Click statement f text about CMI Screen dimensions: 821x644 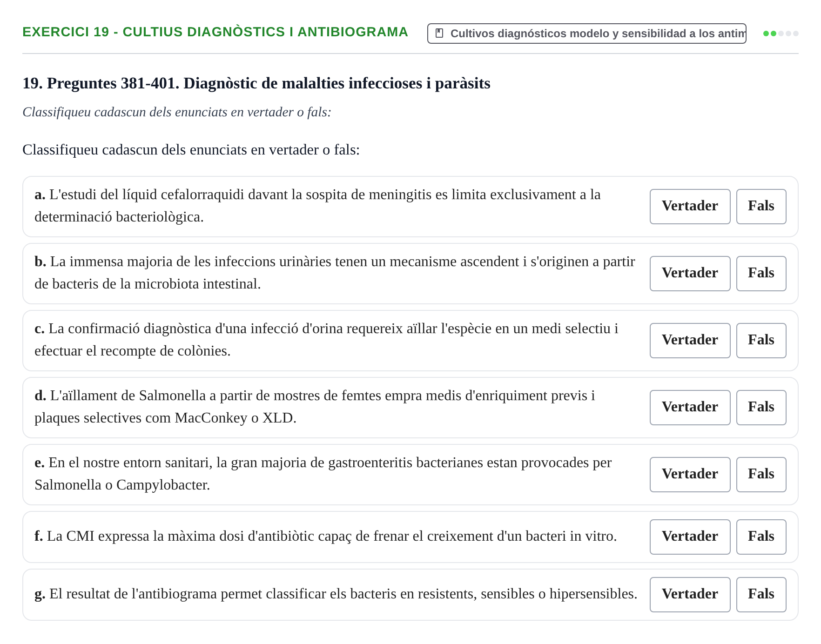pyautogui.click(x=326, y=537)
